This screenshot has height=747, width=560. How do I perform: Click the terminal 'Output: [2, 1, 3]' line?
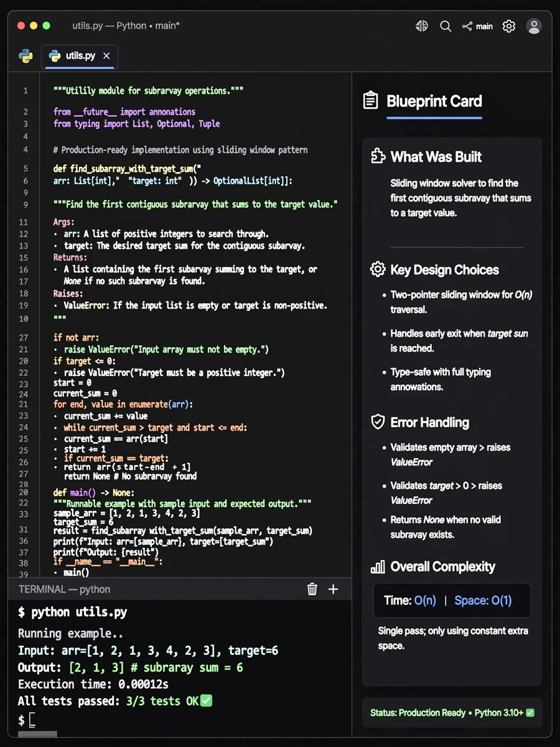[x=131, y=668]
